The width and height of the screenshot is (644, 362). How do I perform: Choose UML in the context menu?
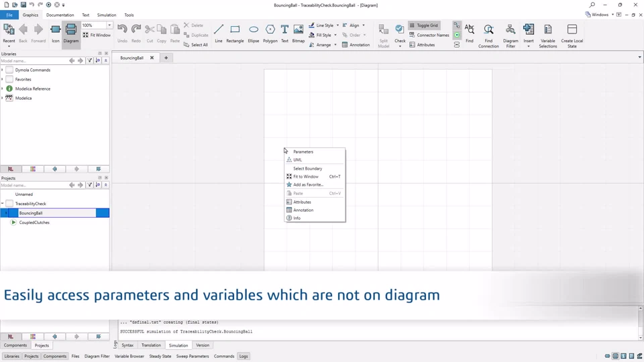[x=315, y=160]
